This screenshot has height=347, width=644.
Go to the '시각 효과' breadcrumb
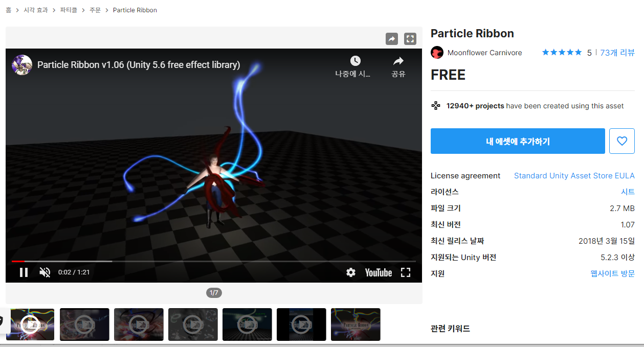point(36,10)
